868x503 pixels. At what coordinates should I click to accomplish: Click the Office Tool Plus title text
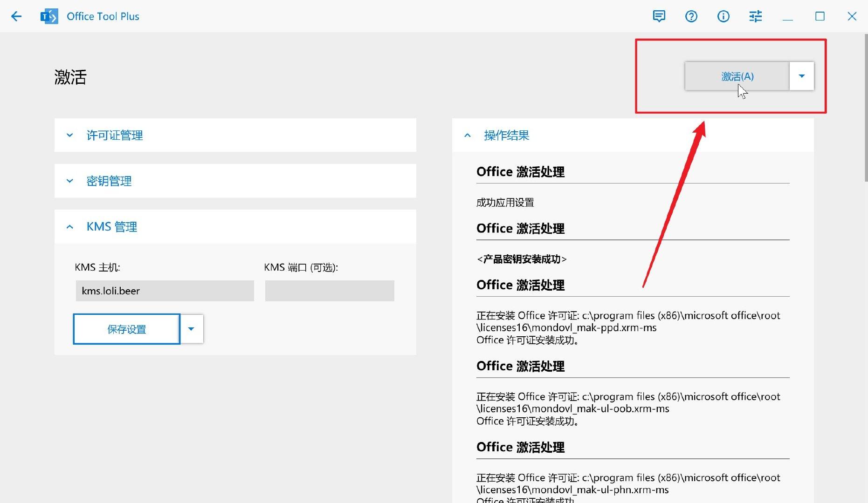pyautogui.click(x=103, y=16)
